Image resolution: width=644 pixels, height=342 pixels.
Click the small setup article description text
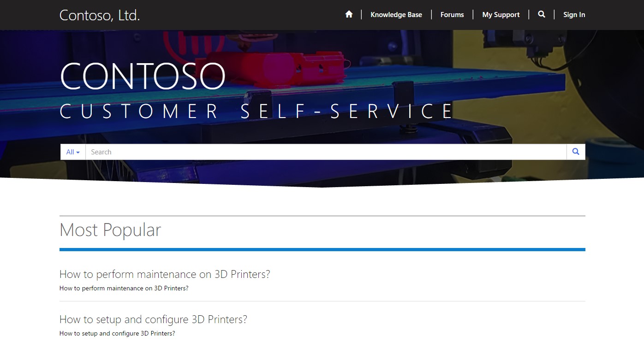click(x=117, y=334)
